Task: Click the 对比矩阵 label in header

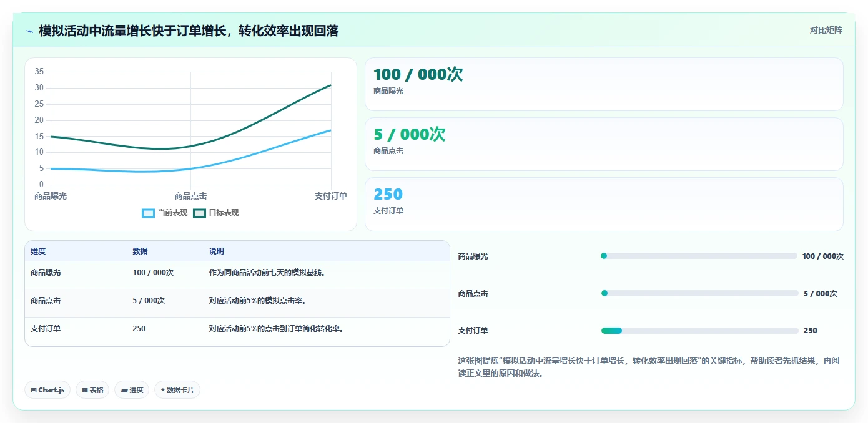Action: click(x=826, y=30)
